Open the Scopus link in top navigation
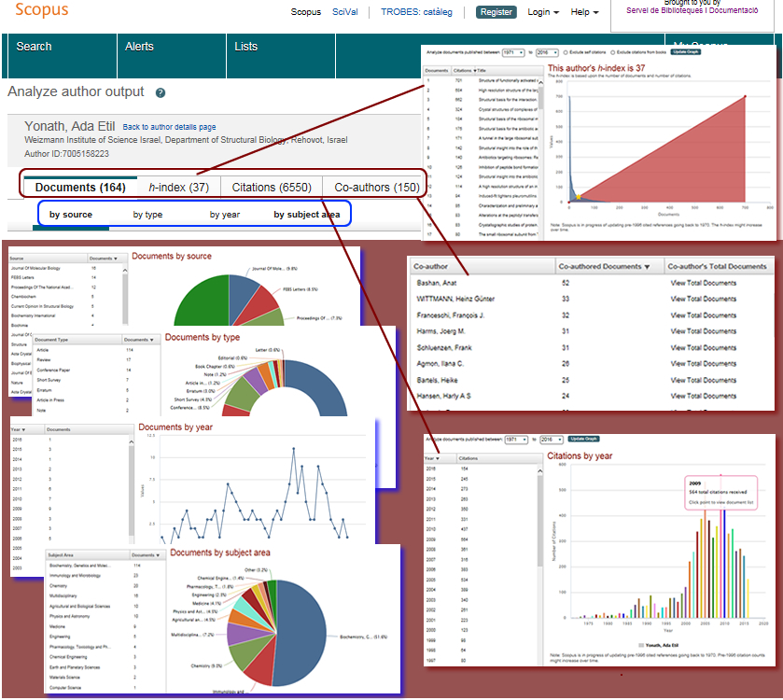This screenshot has height=700, width=783. [306, 12]
